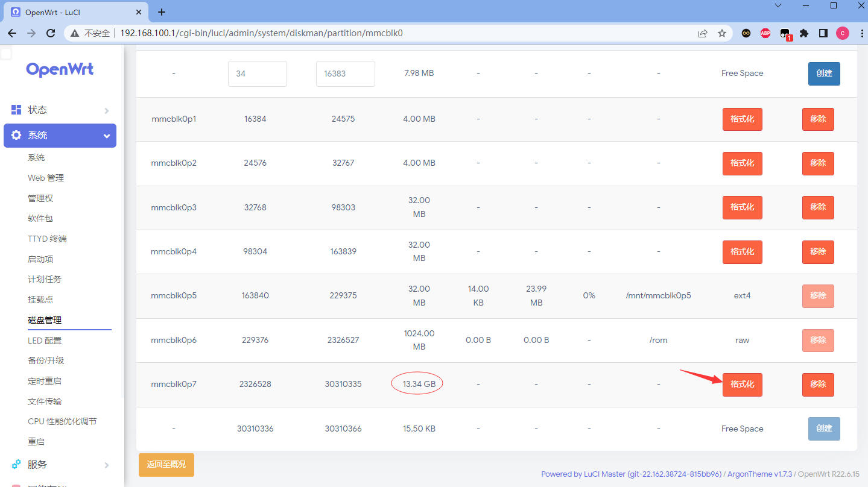Click 格式化 for mmcblk0p4

click(x=743, y=252)
